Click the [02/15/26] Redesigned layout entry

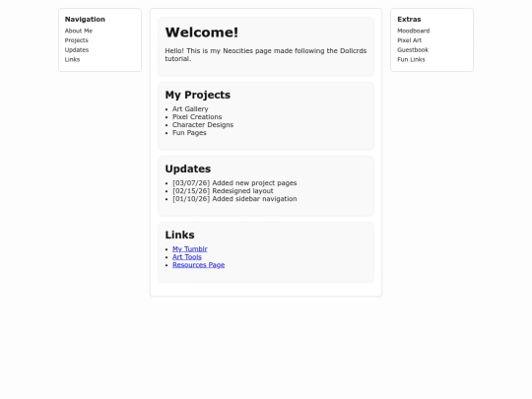click(x=223, y=191)
